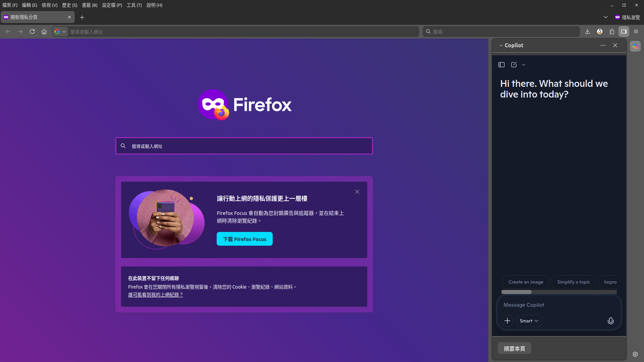
Task: Collapse the Copilot sidebar title chevron
Action: (501, 46)
